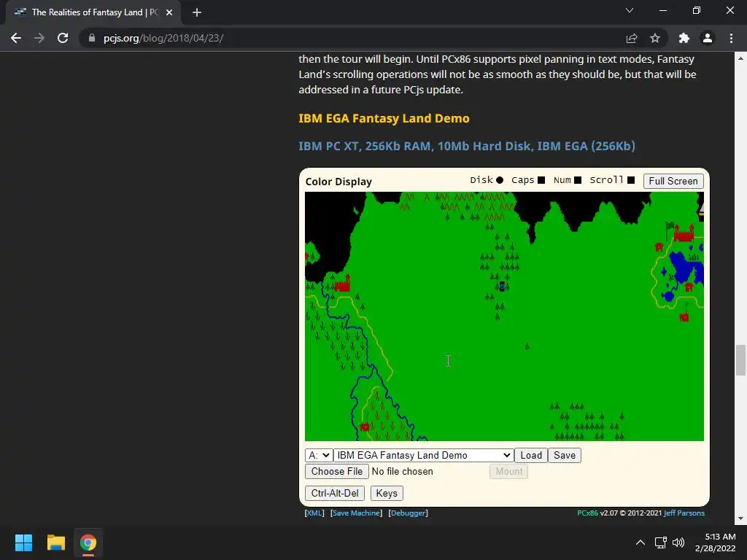747x560 pixels.
Task: Click the Chrome taskbar icon
Action: [88, 542]
